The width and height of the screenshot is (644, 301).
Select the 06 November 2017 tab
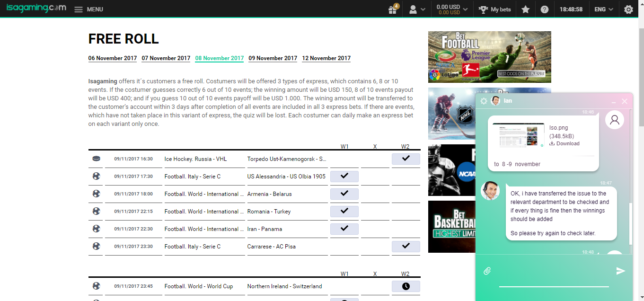pyautogui.click(x=113, y=58)
